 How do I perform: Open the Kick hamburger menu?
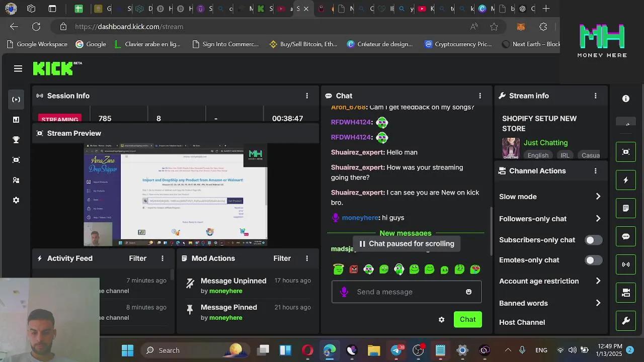(18, 69)
